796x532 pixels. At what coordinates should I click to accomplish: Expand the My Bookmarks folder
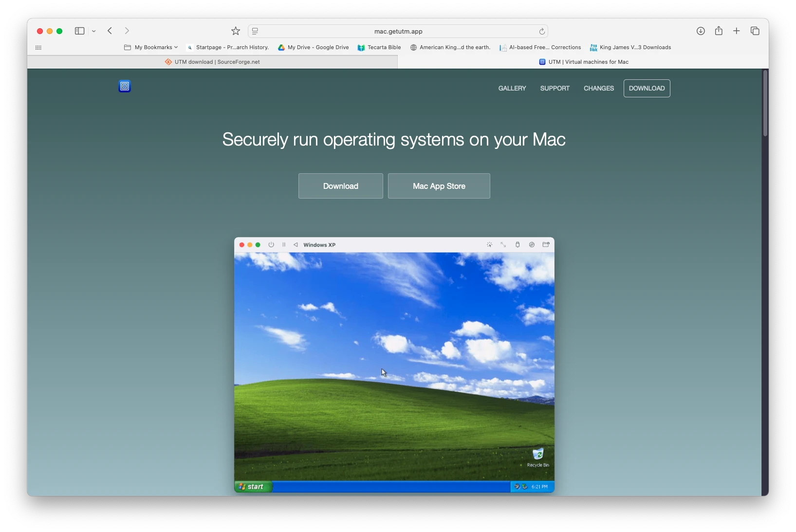[x=151, y=47]
